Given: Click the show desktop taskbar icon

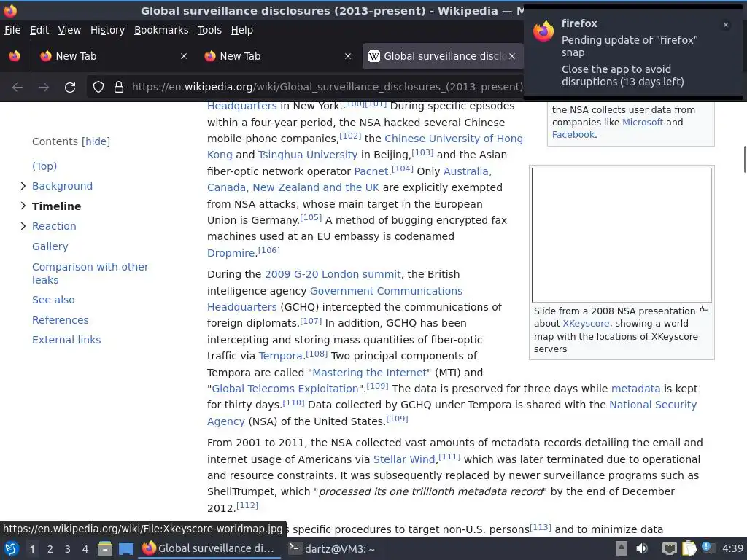Looking at the screenshot, I should pyautogui.click(x=126, y=548).
